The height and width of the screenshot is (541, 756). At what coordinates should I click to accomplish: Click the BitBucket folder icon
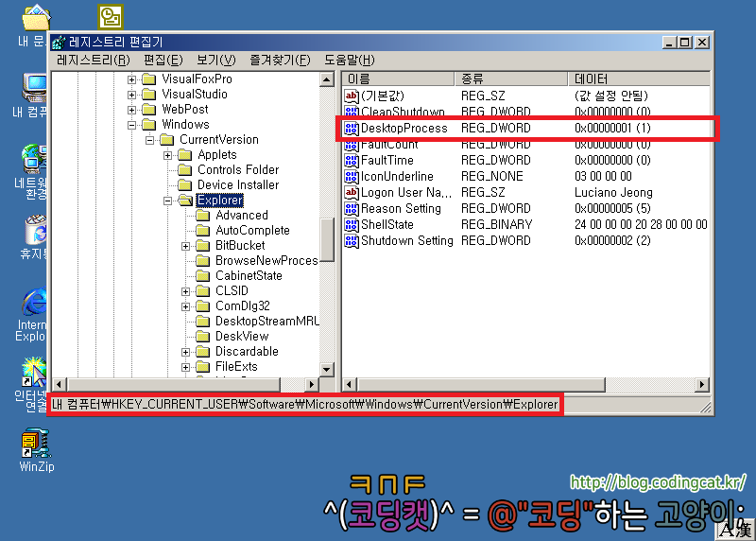202,246
